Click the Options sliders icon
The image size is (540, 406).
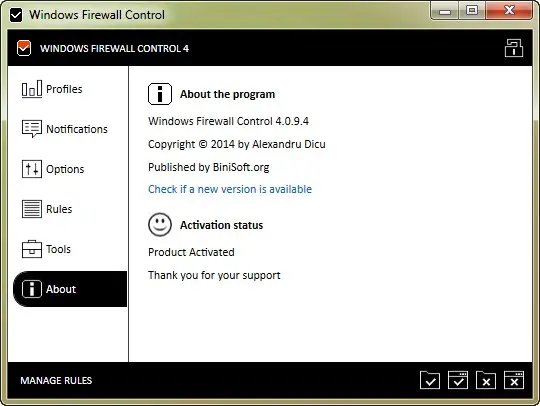[32, 169]
